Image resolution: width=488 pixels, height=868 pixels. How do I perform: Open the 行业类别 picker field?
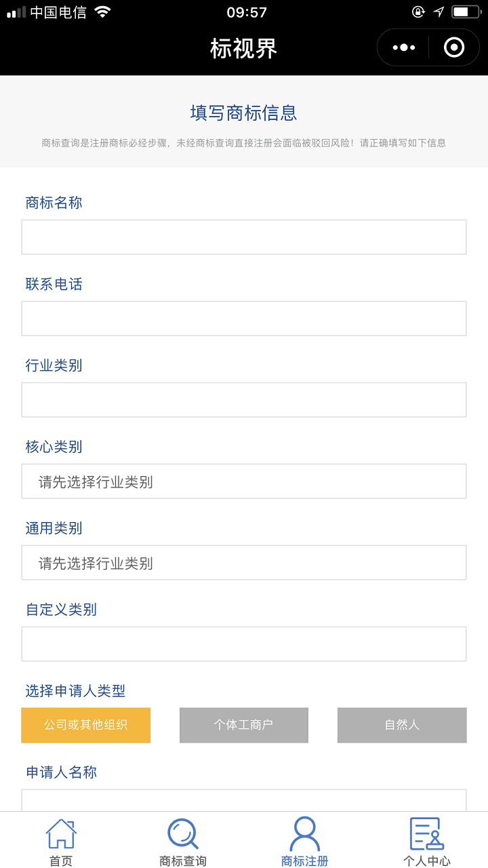(244, 400)
